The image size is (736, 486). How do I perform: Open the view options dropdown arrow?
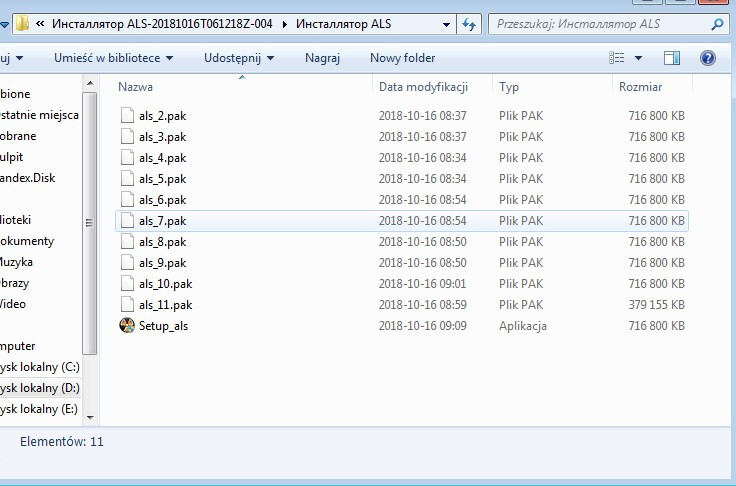tap(639, 58)
